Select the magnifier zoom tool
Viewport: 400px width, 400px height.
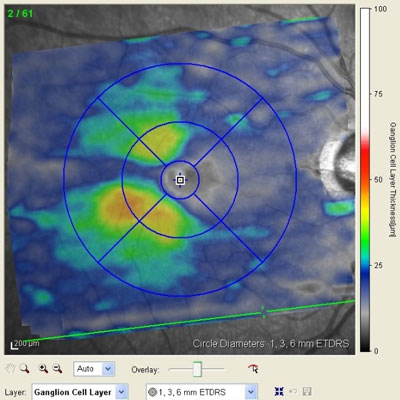(x=24, y=369)
